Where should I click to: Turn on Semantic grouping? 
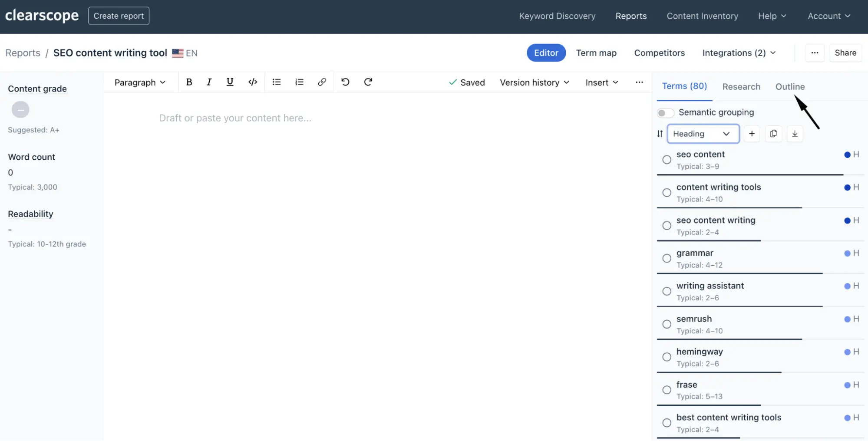(665, 113)
